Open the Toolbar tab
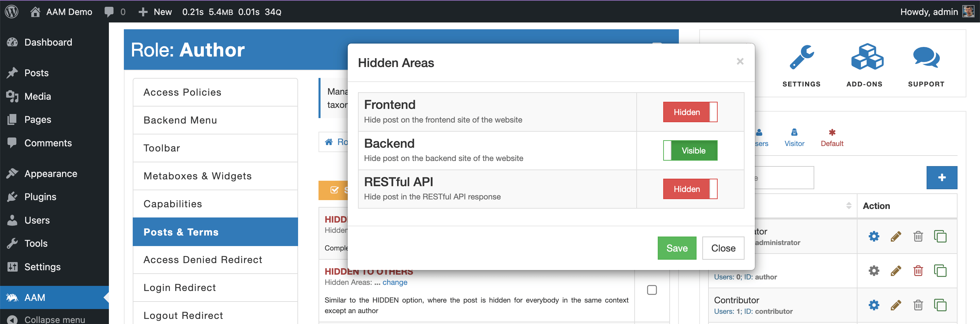This screenshot has height=324, width=980. (x=215, y=148)
